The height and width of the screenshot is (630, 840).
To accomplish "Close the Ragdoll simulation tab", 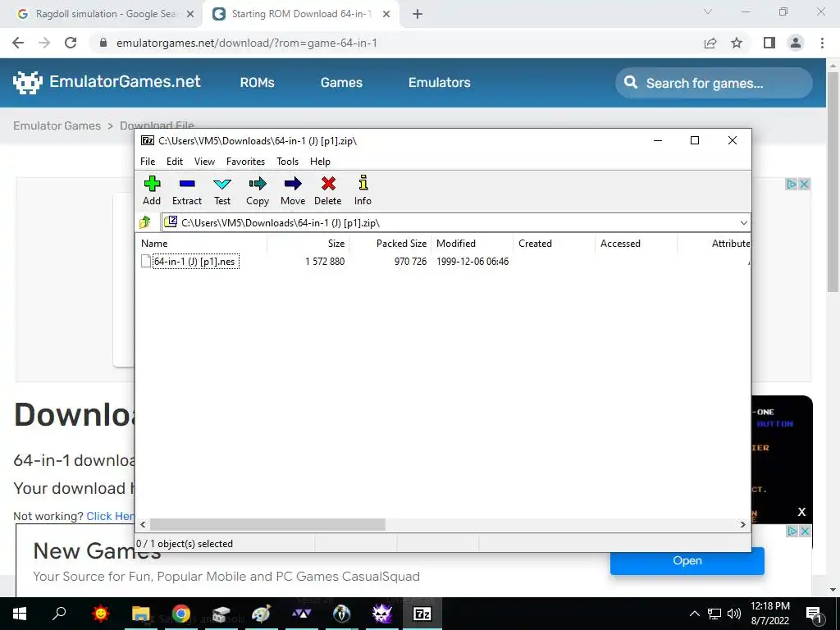I will 190,14.
